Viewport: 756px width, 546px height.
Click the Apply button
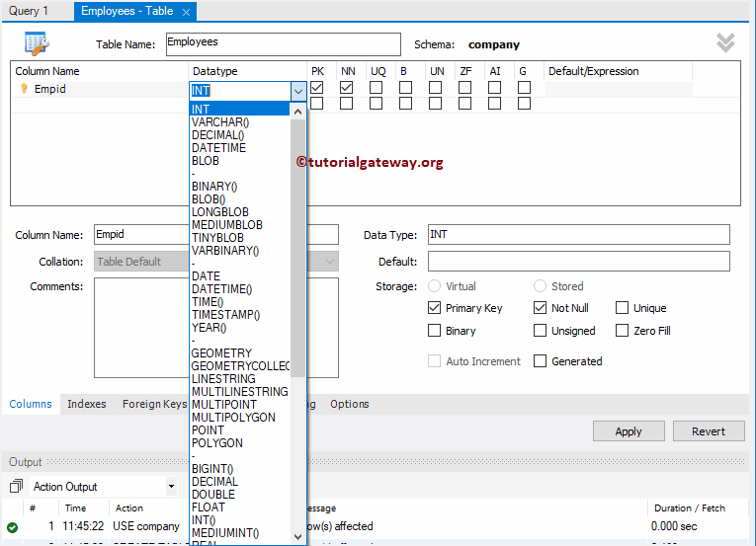point(629,431)
